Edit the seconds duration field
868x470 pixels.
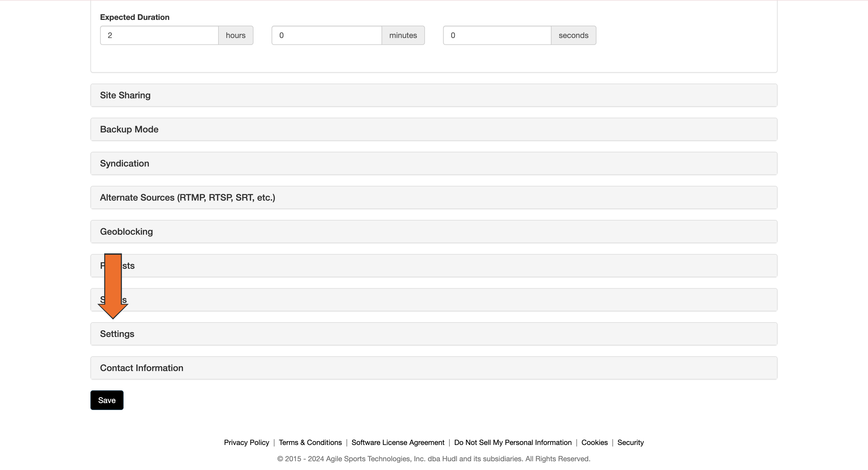497,35
